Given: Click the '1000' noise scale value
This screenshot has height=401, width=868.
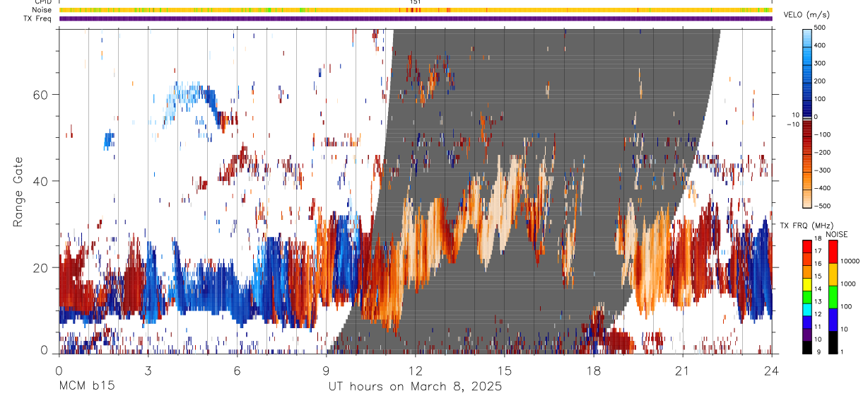Looking at the screenshot, I should click(850, 284).
